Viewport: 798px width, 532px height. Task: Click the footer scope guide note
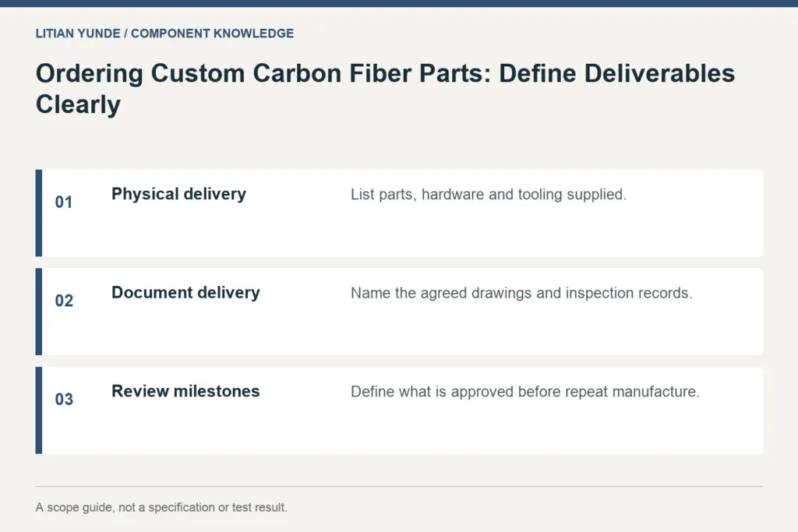(x=161, y=507)
